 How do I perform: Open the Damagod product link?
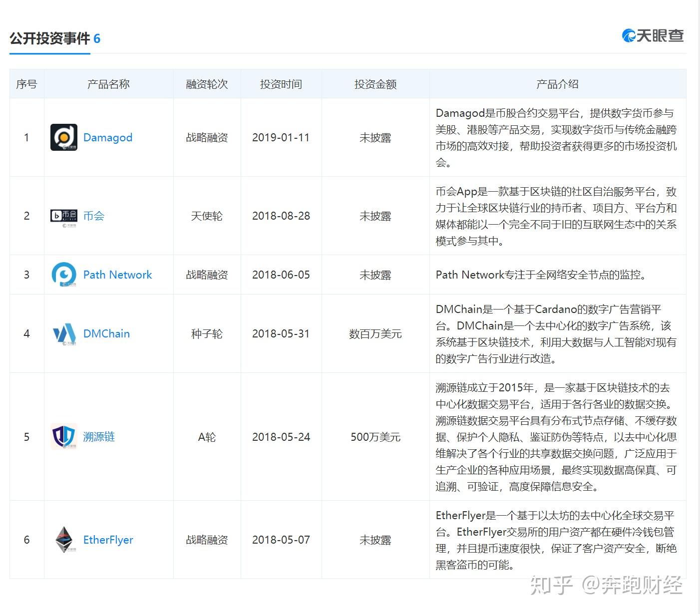click(108, 137)
